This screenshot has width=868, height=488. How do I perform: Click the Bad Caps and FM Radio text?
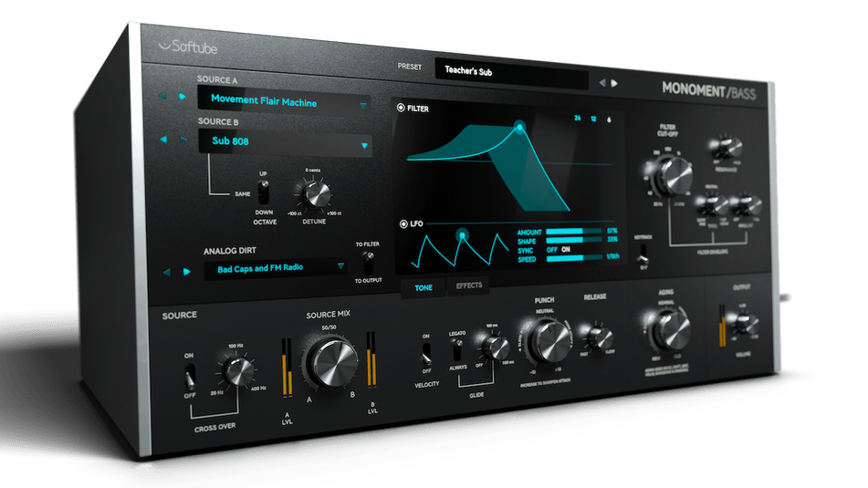click(260, 268)
